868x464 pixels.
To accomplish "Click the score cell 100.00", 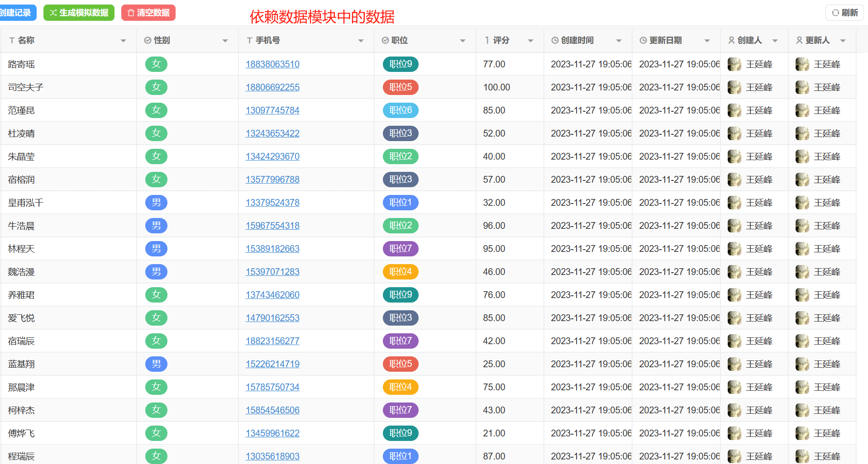I will (x=496, y=87).
